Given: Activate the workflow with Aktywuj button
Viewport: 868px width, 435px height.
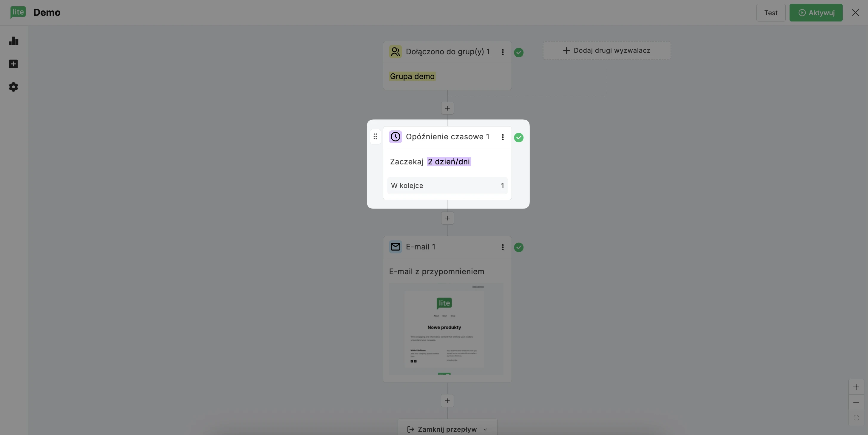Looking at the screenshot, I should pyautogui.click(x=816, y=13).
